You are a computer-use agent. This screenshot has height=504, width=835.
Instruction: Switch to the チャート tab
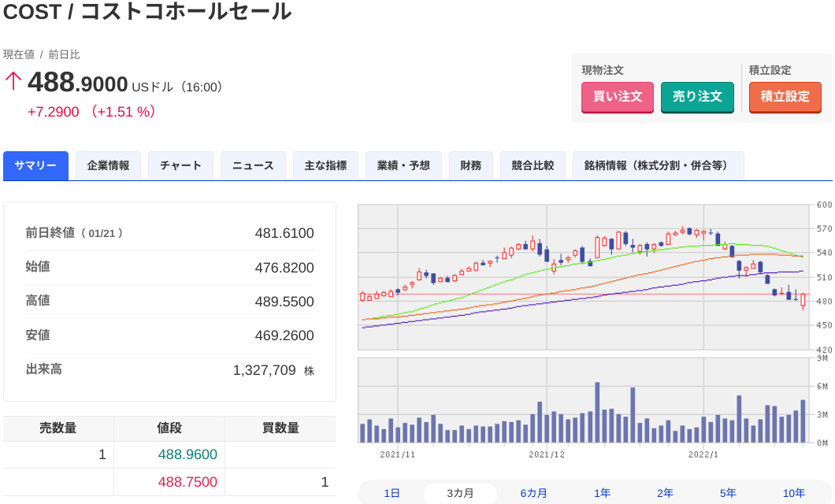[x=180, y=165]
